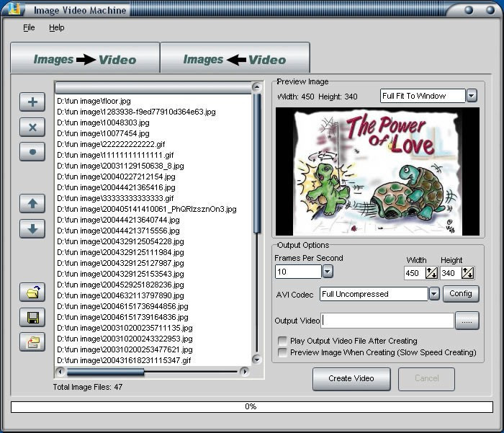Click the Height spinner arrows icon
This screenshot has height=433, width=504.
468,273
